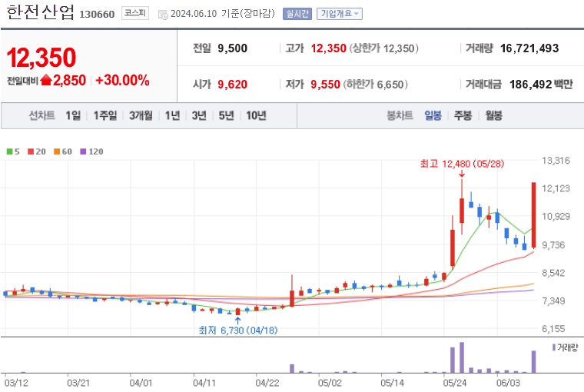This screenshot has height=392, width=584.
Task: Click the 거래대금 186,492 백만 value
Action: coord(541,85)
